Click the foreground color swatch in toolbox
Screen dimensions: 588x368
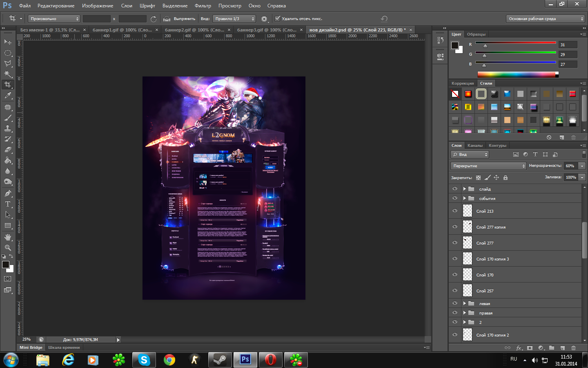[6, 265]
